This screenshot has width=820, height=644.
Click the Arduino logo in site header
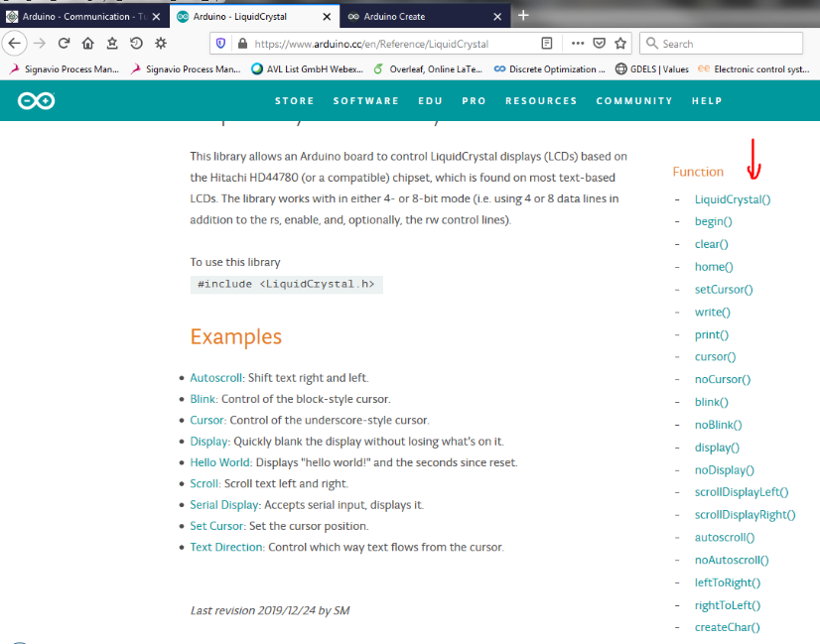coord(35,100)
